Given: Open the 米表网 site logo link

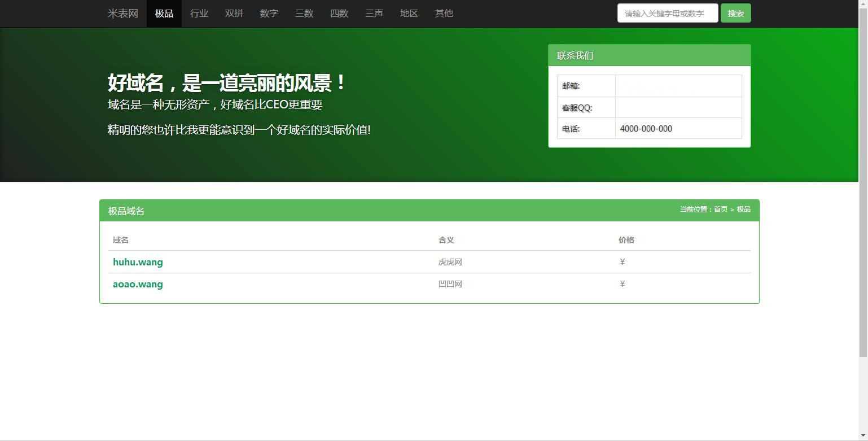Looking at the screenshot, I should coord(123,14).
